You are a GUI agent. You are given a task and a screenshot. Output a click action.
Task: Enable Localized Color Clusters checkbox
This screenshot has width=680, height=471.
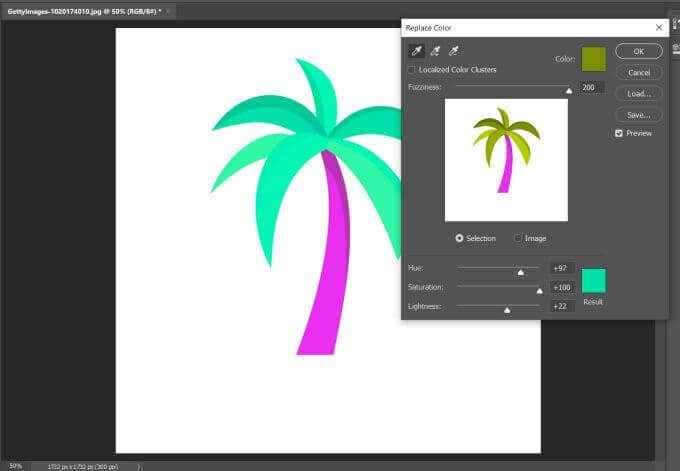tap(412, 69)
